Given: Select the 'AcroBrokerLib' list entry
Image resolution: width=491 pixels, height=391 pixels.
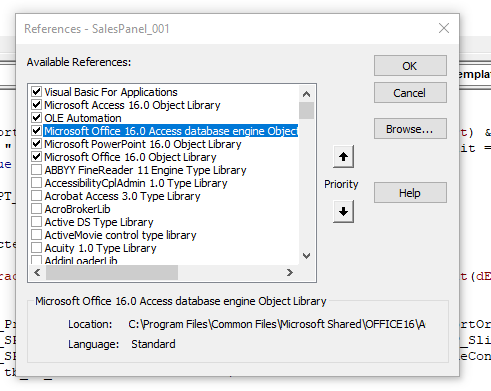Looking at the screenshot, I should tap(77, 209).
